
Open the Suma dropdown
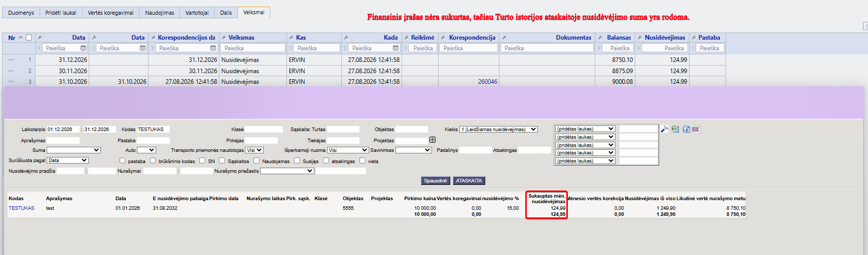[74, 150]
